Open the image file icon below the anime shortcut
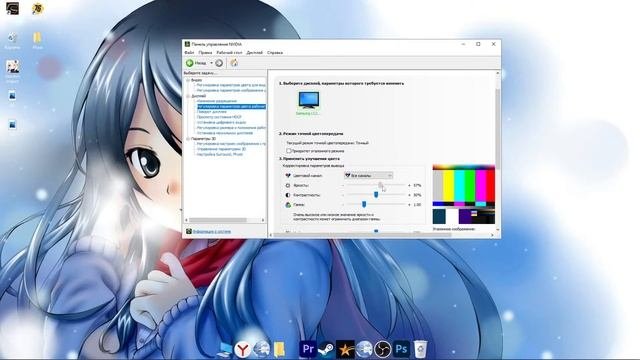Viewport: 640px width, 360px height. [x=12, y=97]
